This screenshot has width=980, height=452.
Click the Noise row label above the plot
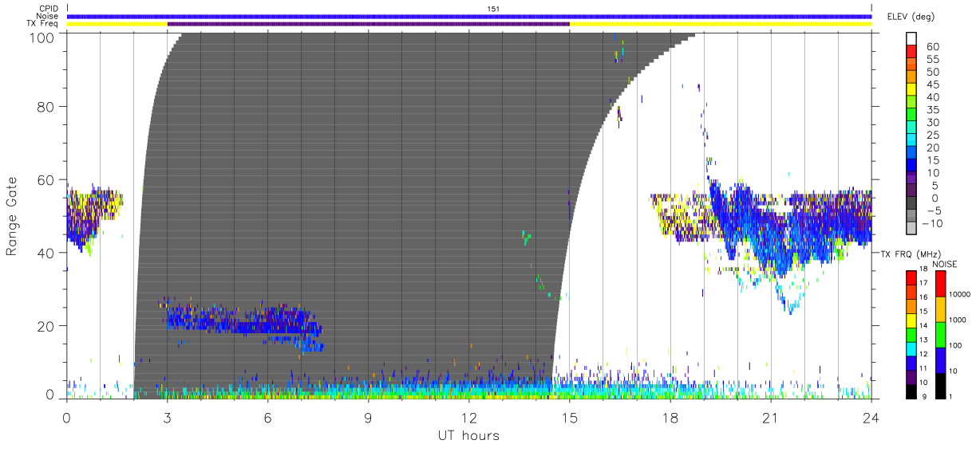(48, 16)
